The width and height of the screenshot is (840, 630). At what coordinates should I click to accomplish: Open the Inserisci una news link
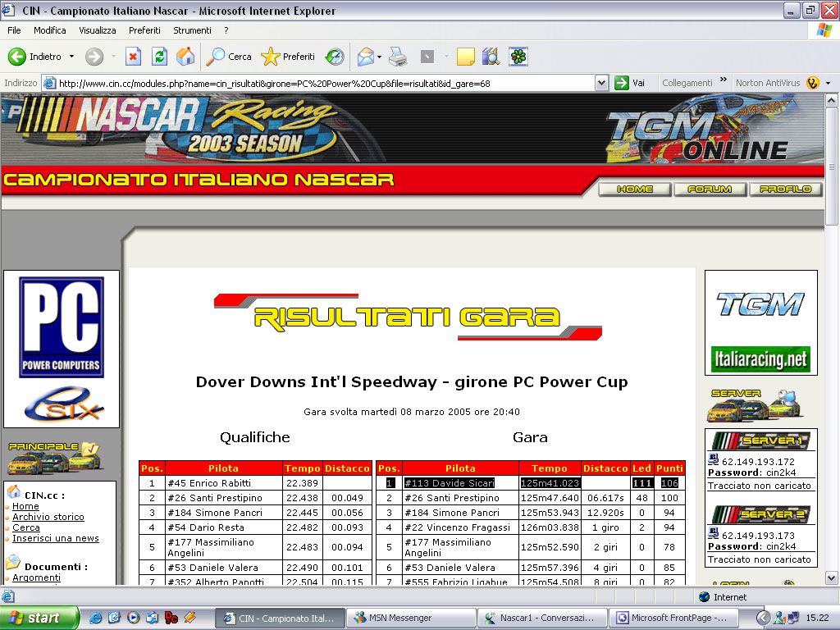(56, 538)
